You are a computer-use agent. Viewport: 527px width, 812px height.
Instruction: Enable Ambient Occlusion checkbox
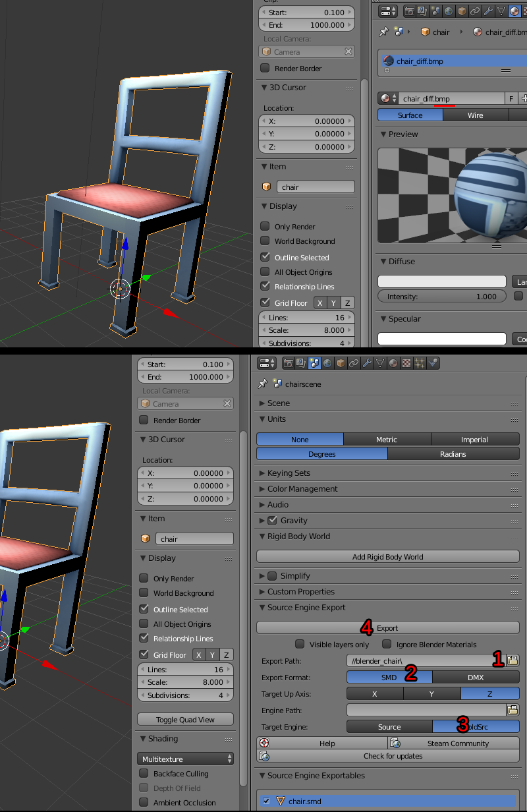[x=144, y=802]
